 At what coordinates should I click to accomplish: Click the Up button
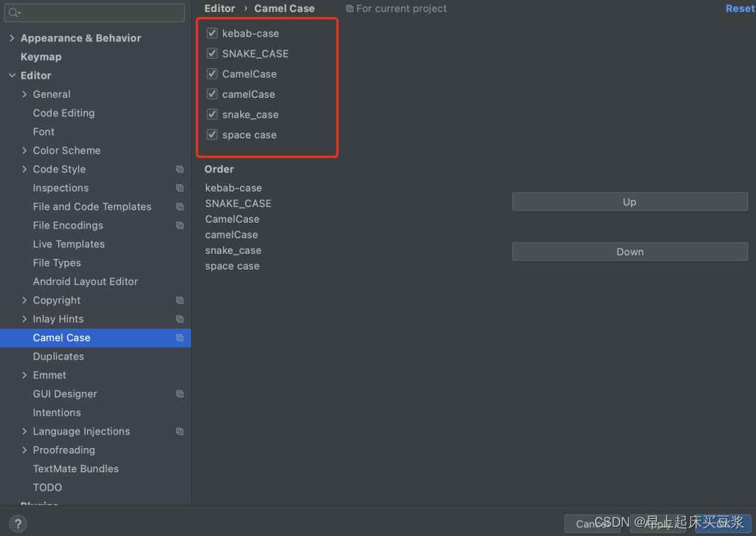click(630, 202)
